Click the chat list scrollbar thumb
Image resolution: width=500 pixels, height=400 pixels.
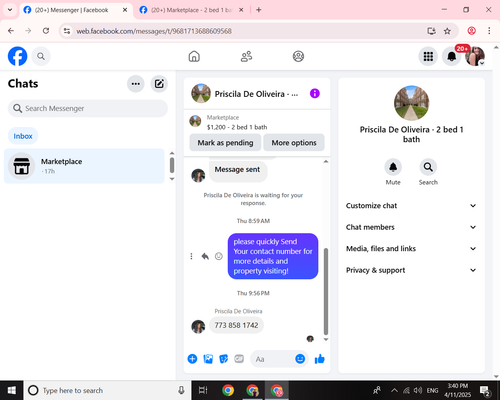click(172, 165)
